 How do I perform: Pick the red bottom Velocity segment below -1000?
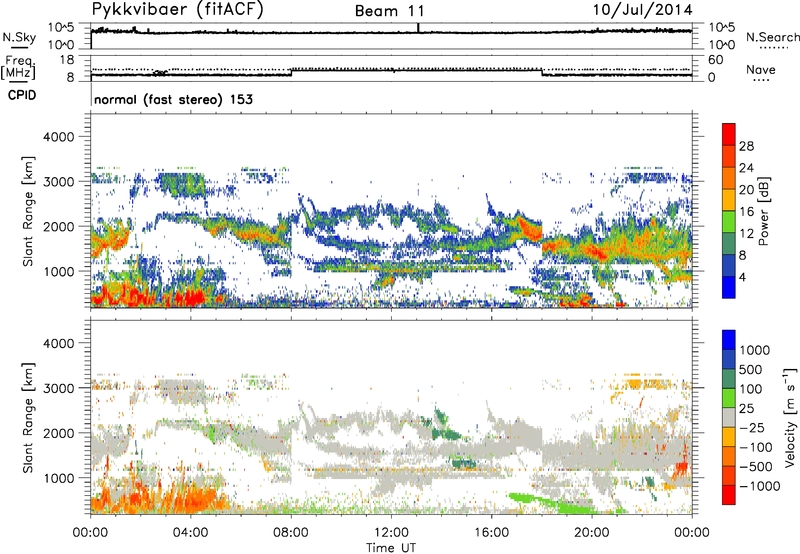(x=729, y=495)
